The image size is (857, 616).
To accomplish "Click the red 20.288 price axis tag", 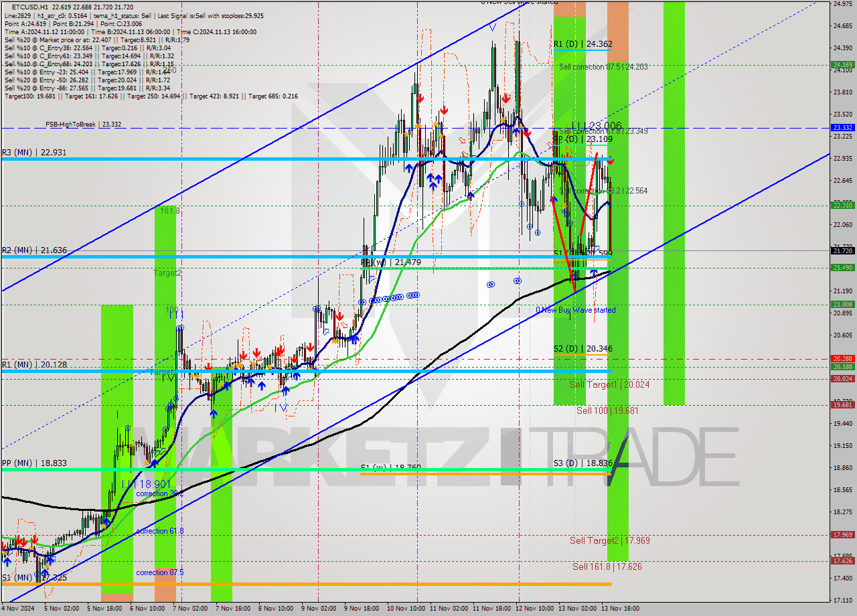I will [842, 359].
